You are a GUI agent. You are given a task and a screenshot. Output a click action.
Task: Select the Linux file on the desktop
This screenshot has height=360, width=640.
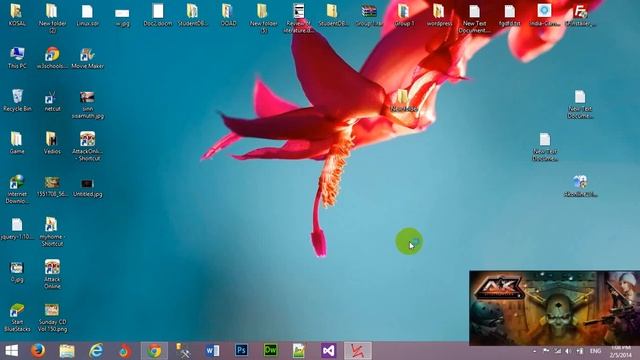click(x=87, y=16)
